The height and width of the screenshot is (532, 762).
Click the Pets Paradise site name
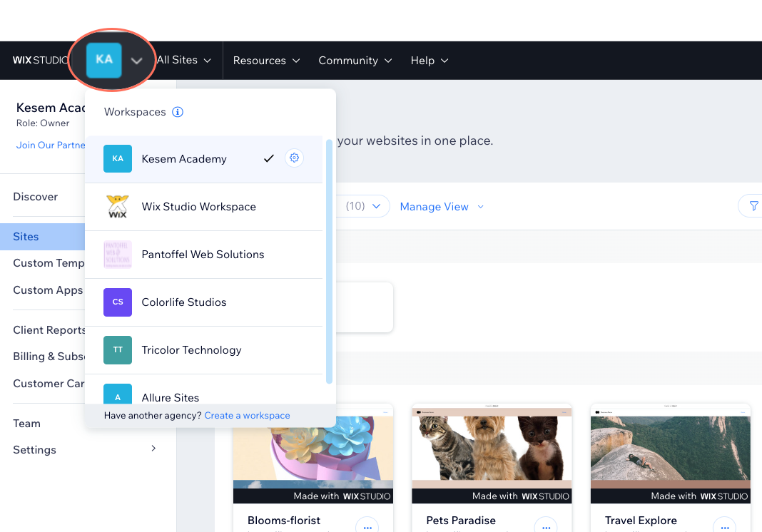coord(461,521)
